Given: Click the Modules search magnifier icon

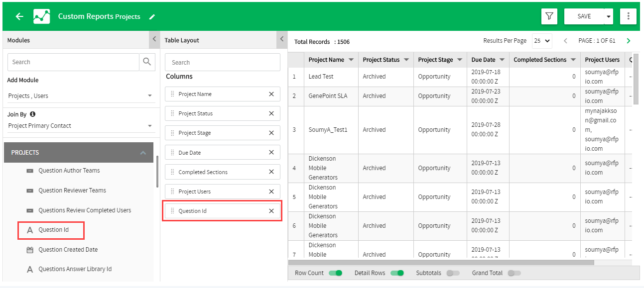Looking at the screenshot, I should click(x=147, y=62).
